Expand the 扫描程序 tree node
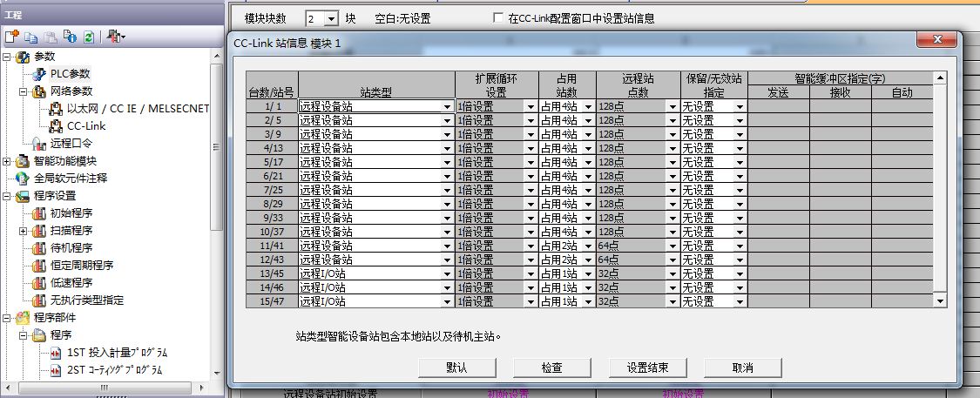This screenshot has height=398, width=980. tap(24, 231)
